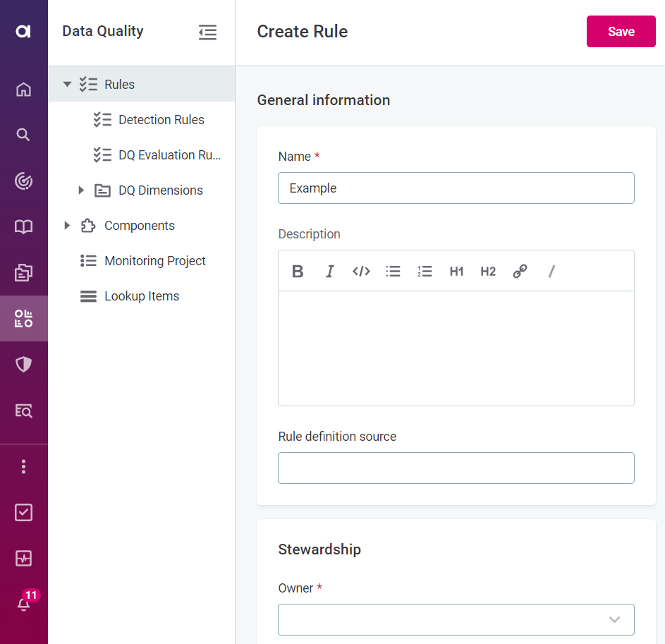Screen dimensions: 665x644
Task: Open notifications bell with 11 badge
Action: (x=24, y=604)
